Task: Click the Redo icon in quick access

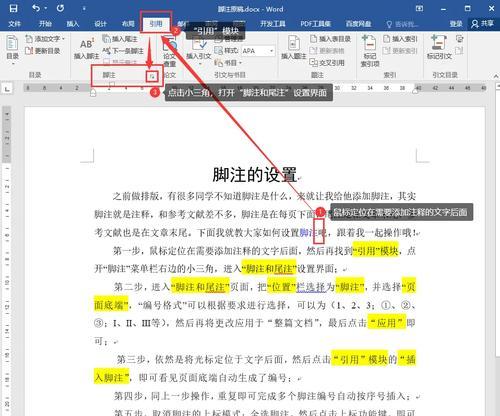Action: tap(60, 8)
